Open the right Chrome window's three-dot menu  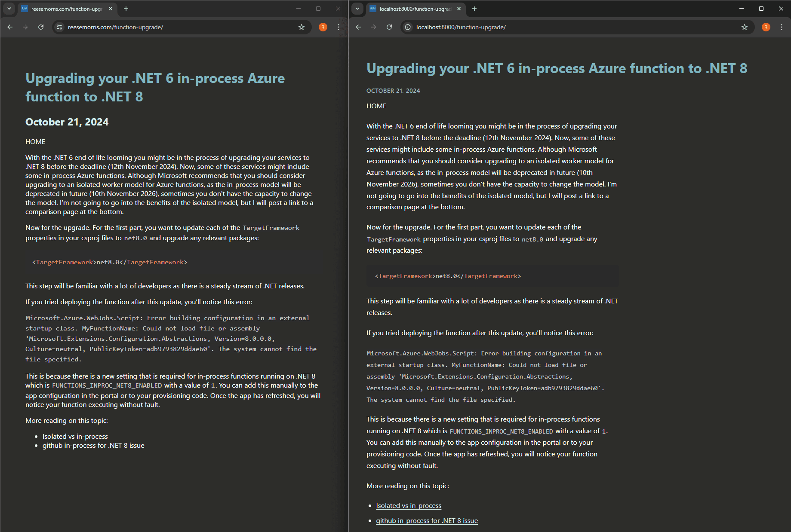782,27
